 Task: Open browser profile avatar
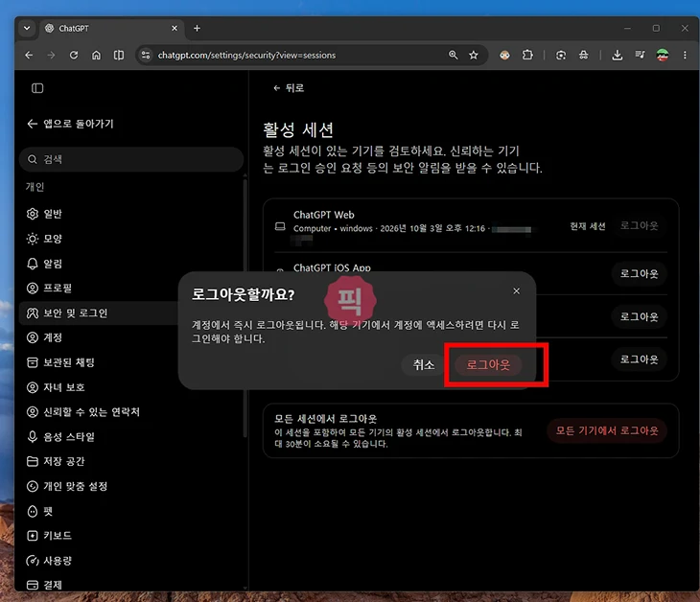click(x=663, y=56)
